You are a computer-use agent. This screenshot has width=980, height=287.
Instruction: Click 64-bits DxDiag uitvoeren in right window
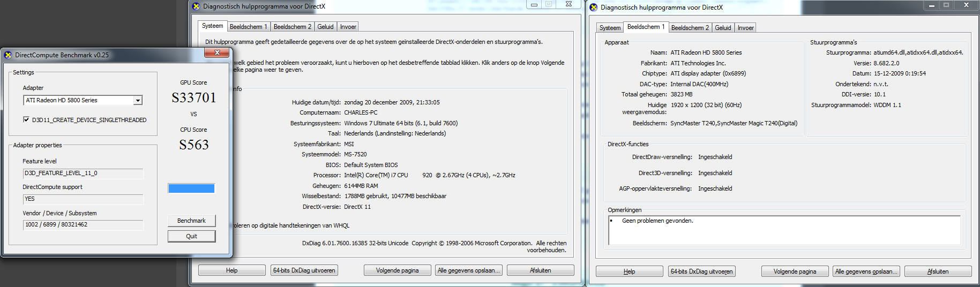point(701,271)
